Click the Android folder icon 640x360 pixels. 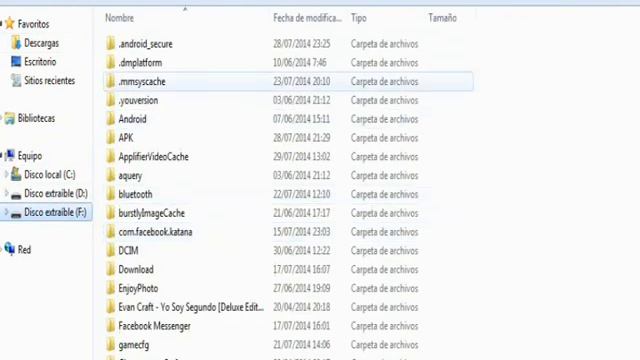110,119
